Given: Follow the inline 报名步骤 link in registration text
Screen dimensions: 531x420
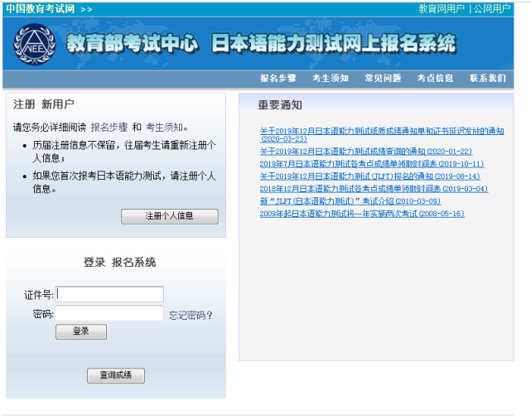Looking at the screenshot, I should pyautogui.click(x=109, y=128).
